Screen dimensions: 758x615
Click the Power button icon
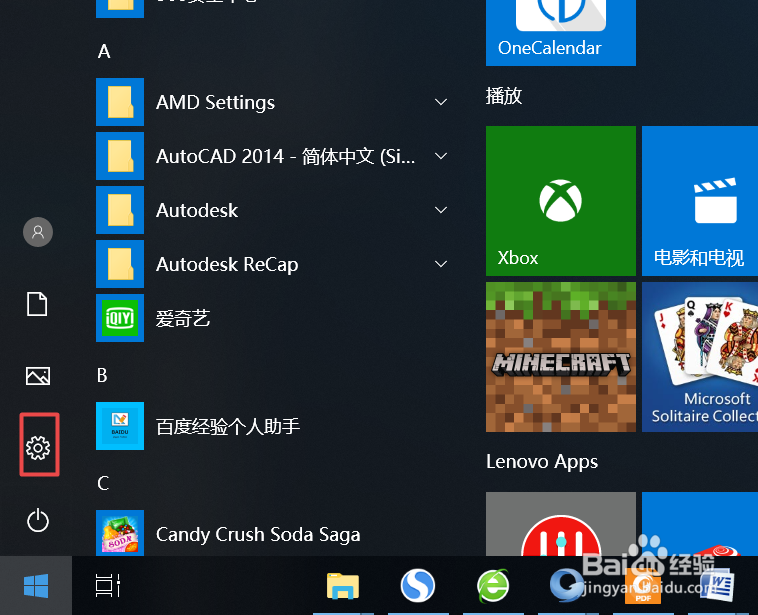point(38,521)
